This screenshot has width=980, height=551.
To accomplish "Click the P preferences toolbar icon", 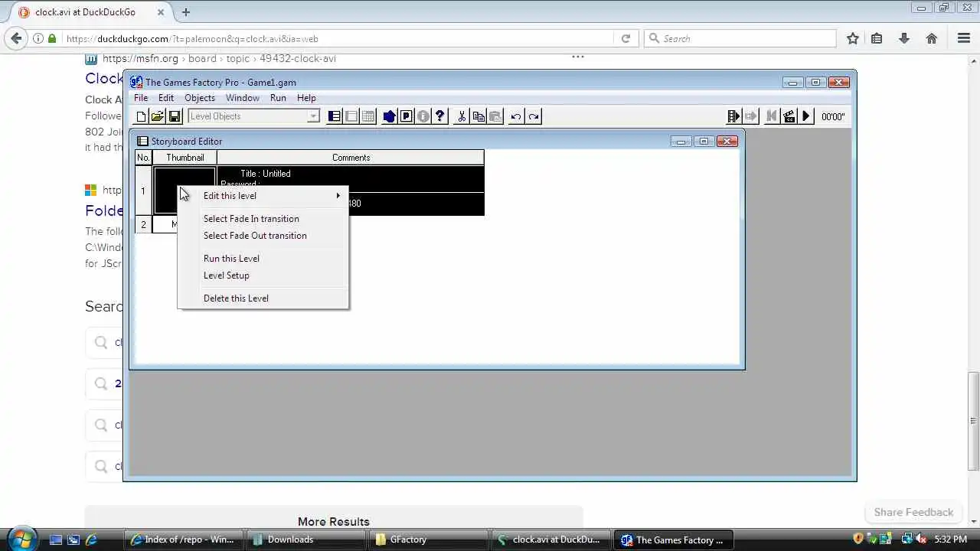I will click(407, 116).
